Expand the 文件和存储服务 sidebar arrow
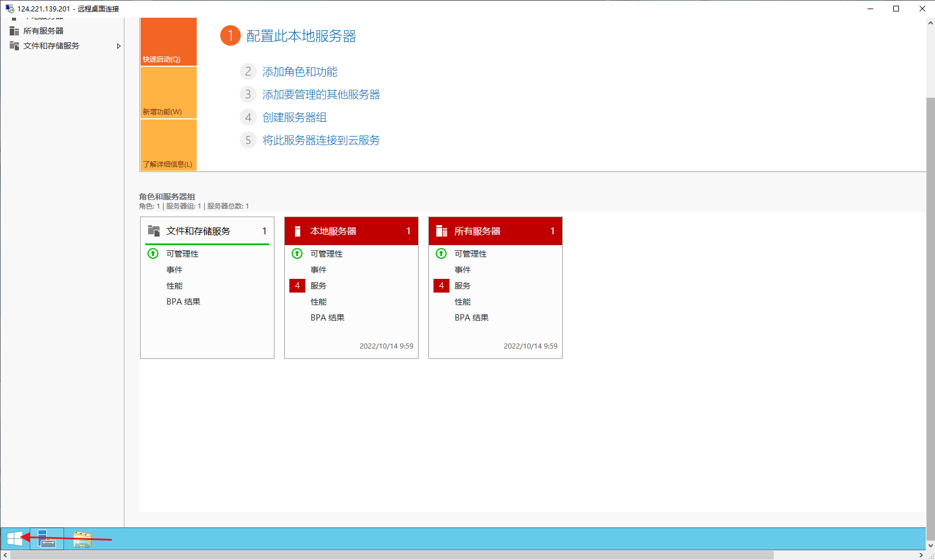The height and width of the screenshot is (560, 935). point(118,46)
